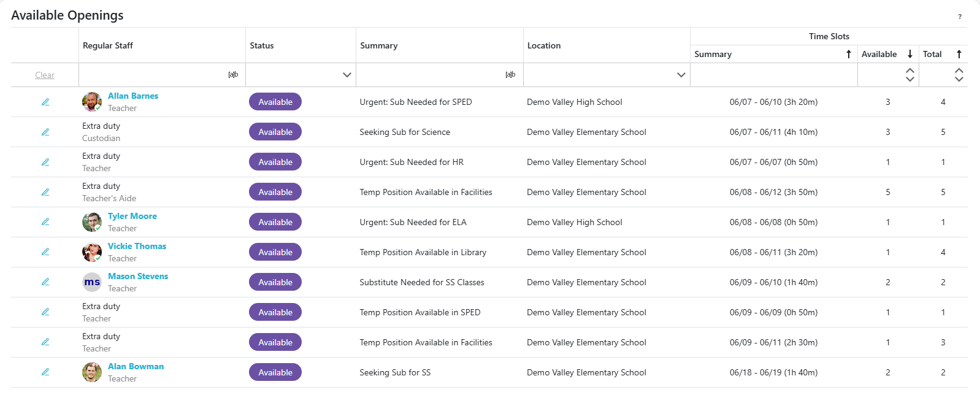This screenshot has height=395, width=980.
Task: Click the Mason Stevens initials avatar
Action: [x=92, y=282]
